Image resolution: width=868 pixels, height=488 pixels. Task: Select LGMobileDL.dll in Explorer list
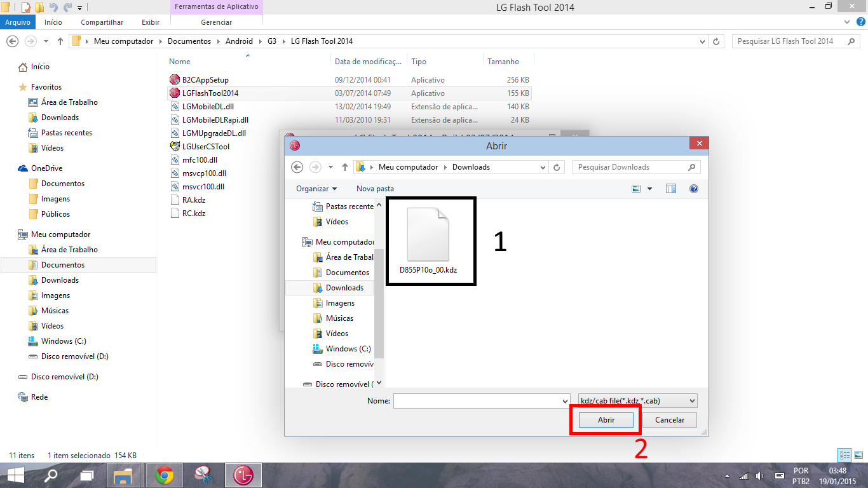click(208, 107)
